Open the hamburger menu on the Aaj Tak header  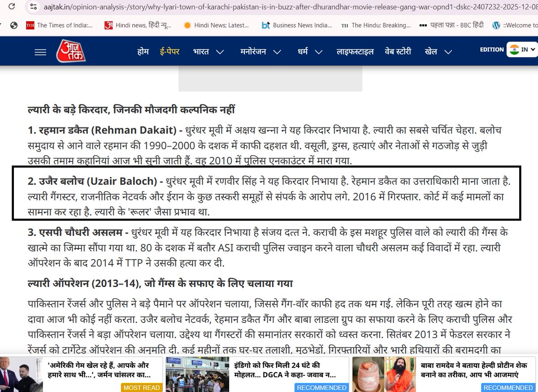(40, 52)
